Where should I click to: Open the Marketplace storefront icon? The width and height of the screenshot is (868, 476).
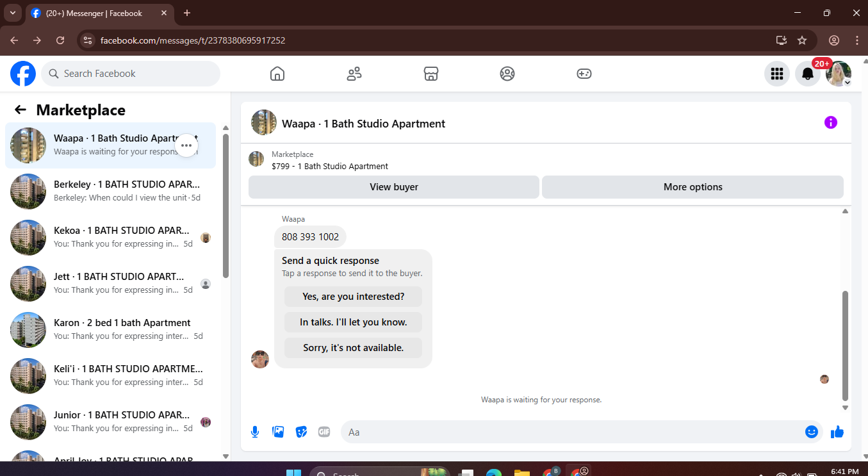pos(431,74)
